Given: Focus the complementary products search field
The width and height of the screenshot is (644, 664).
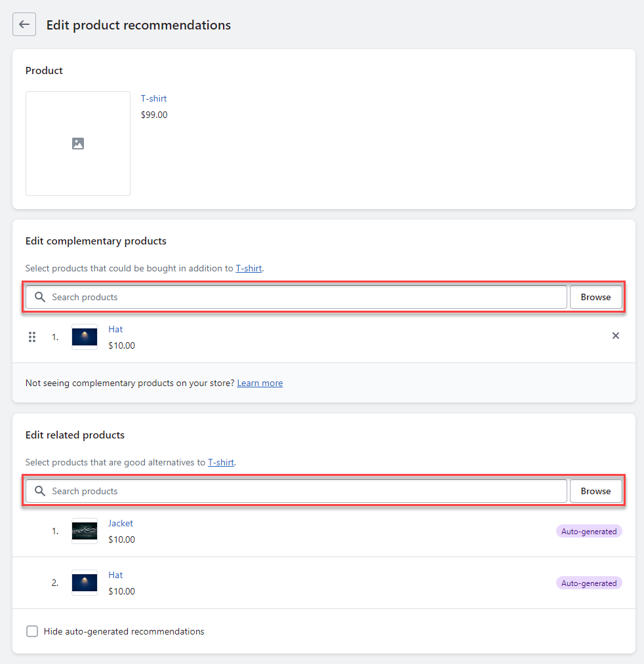Looking at the screenshot, I should (302, 297).
